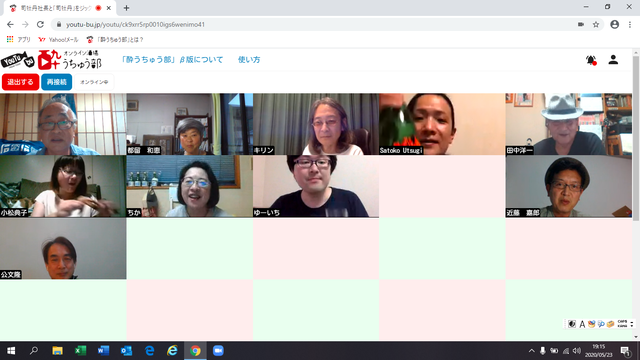
Task: Click the オンライン中 status button
Action: pos(94,82)
